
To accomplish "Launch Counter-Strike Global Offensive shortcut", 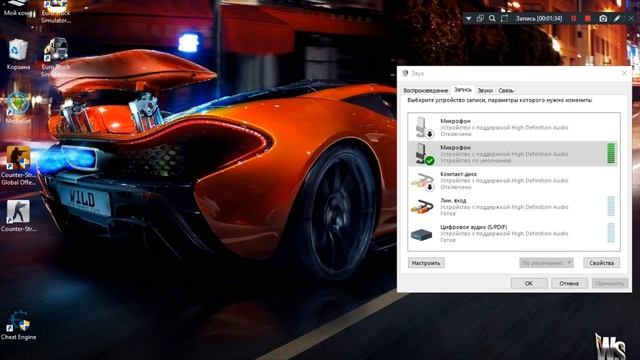I will tap(18, 166).
